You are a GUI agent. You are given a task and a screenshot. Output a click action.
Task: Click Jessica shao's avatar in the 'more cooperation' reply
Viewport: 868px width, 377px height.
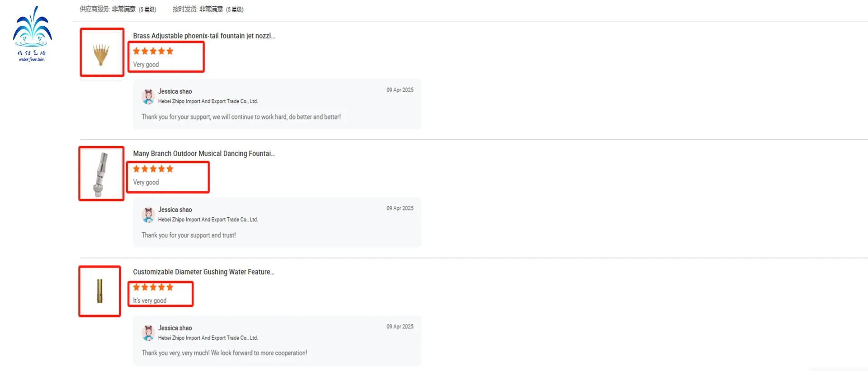click(148, 333)
